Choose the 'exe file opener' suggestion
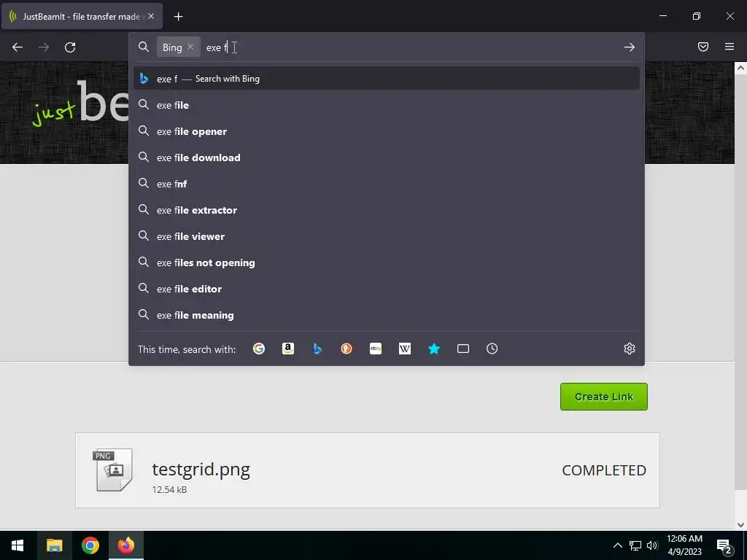The image size is (747, 560). tap(387, 131)
